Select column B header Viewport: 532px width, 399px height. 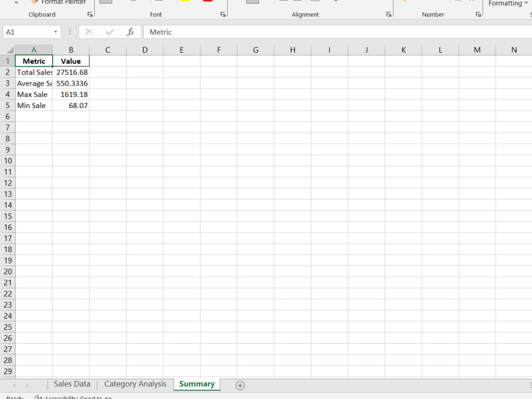71,50
